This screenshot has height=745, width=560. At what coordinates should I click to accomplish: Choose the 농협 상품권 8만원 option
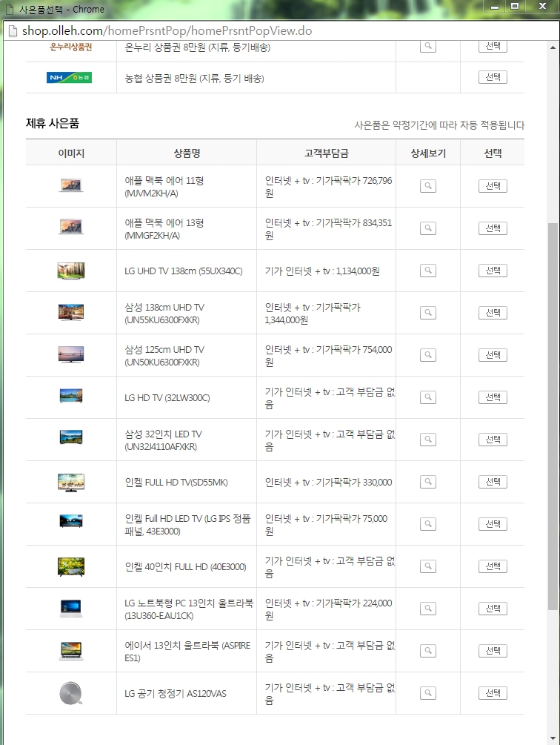pos(493,77)
